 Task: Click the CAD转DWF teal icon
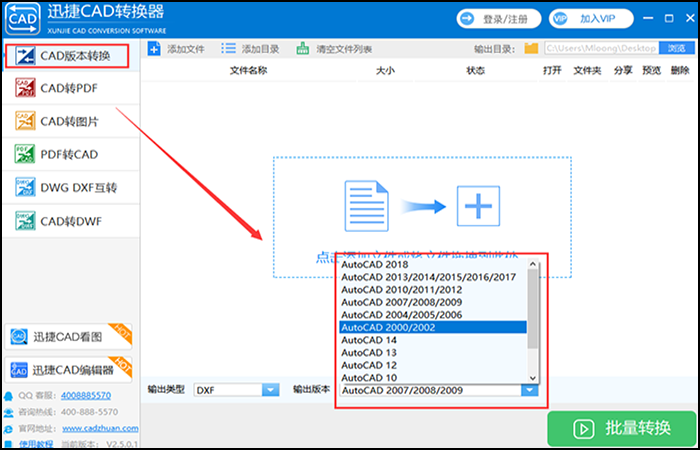pyautogui.click(x=25, y=221)
